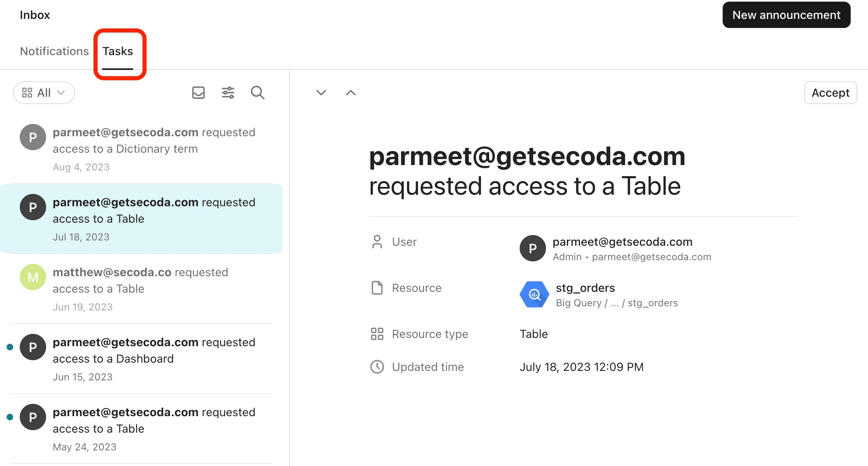
Task: Open the All filter dropdown
Action: tap(44, 93)
